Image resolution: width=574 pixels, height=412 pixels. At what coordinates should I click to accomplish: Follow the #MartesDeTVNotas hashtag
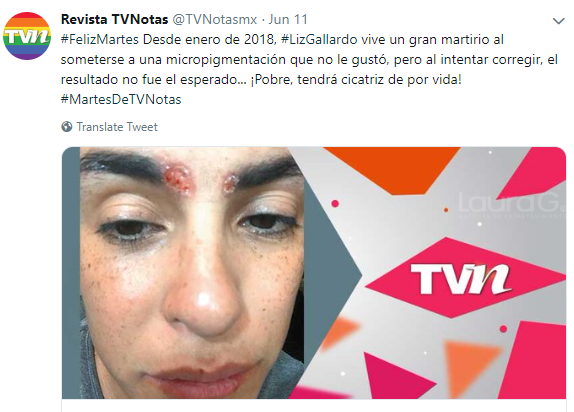[121, 100]
